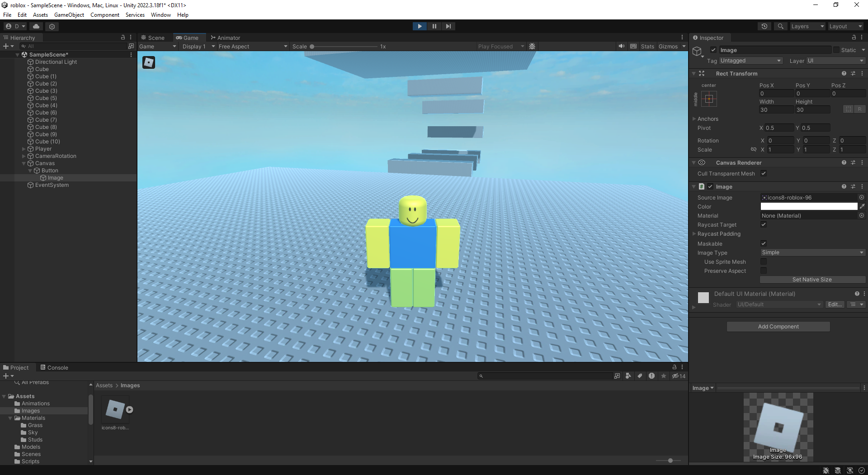Open the Free Aspect dropdown
Screen dimensions: 868x475
point(253,46)
